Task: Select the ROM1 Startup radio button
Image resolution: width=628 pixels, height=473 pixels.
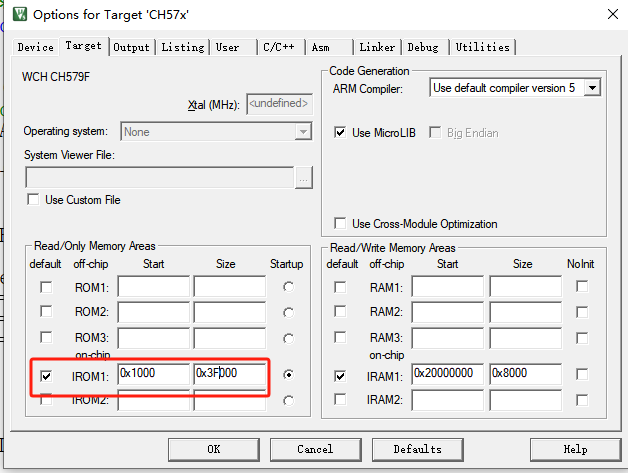Action: point(289,287)
